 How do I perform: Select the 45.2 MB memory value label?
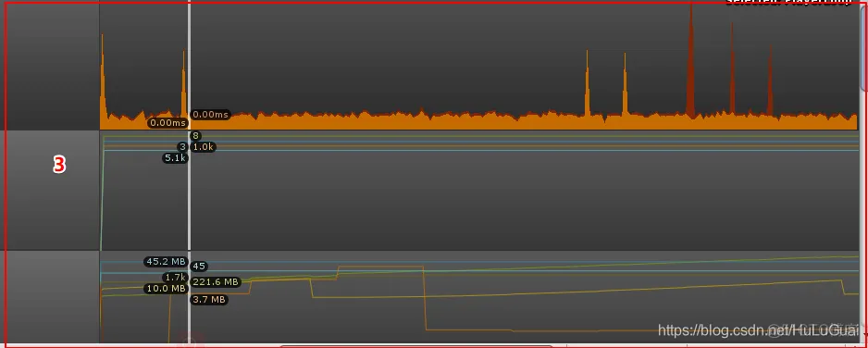[166, 262]
